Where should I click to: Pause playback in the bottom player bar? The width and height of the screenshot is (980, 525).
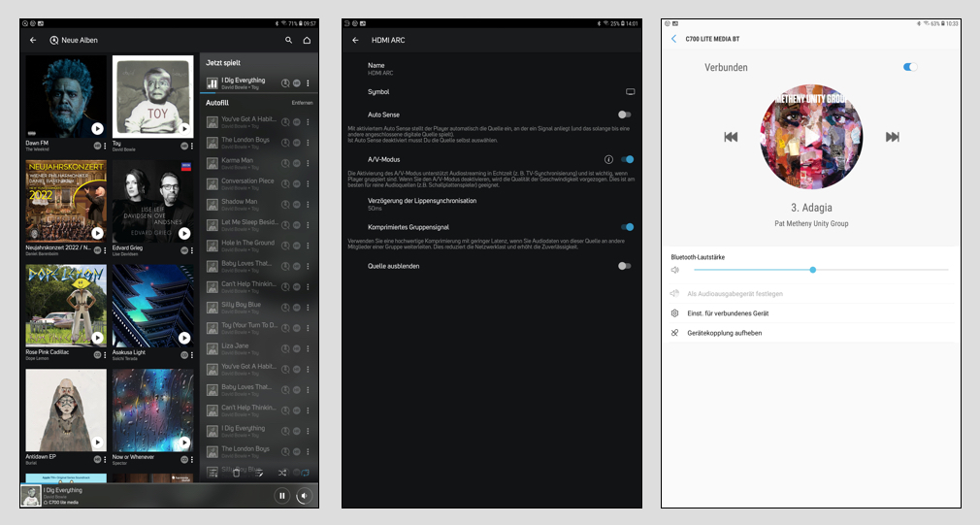click(x=282, y=496)
